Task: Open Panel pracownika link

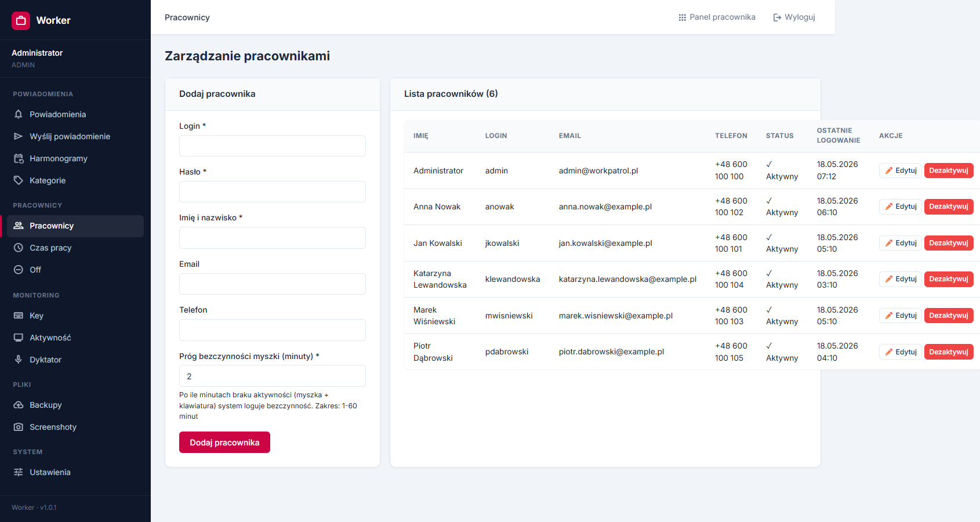Action: tap(717, 17)
